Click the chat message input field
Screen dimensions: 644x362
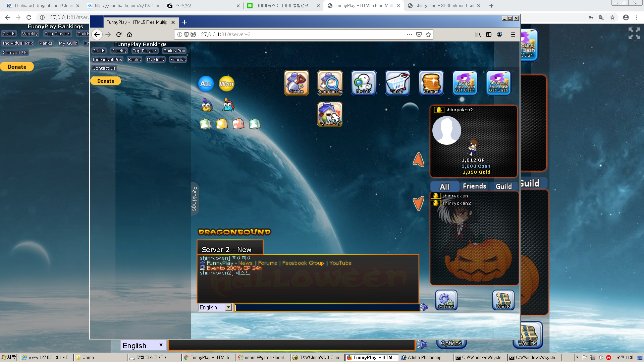click(x=327, y=308)
